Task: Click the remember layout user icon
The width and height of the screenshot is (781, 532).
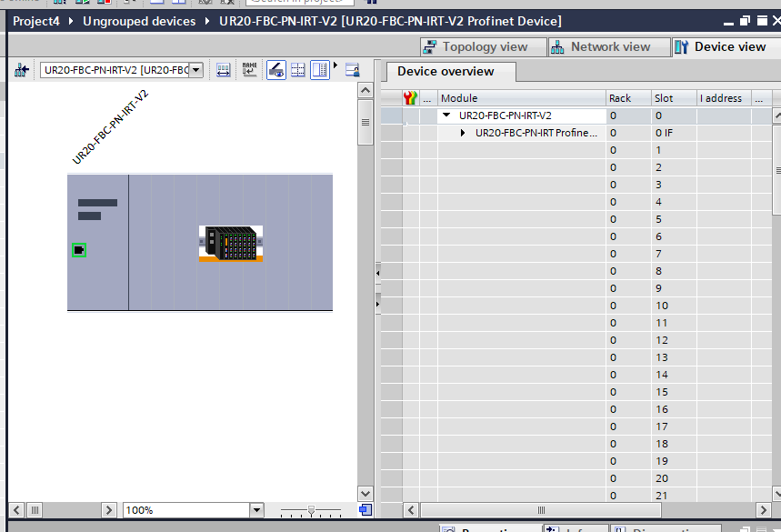Action: (x=352, y=70)
